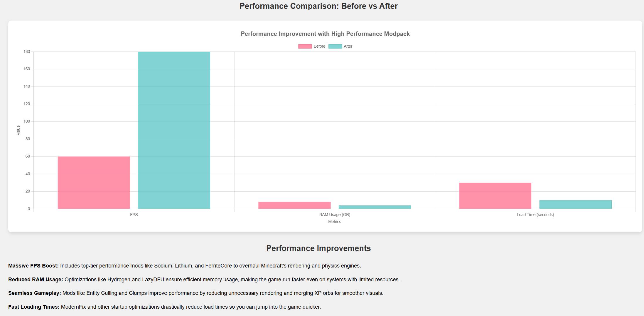
Task: Click the Performance Improvements section heading
Action: click(x=318, y=248)
